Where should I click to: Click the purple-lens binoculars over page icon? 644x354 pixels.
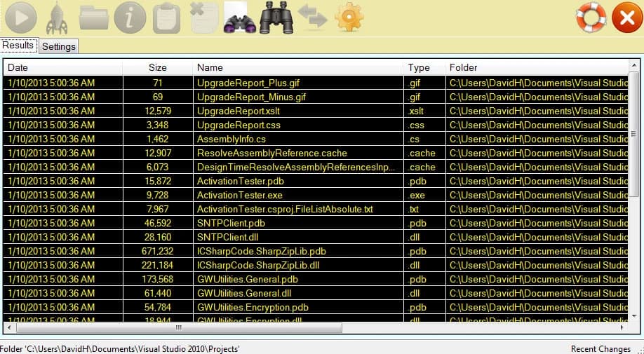240,18
